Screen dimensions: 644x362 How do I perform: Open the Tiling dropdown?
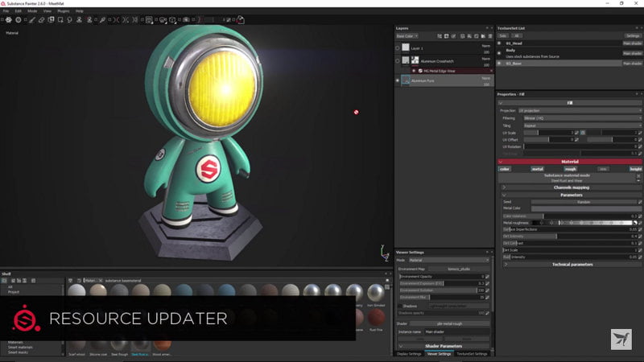tap(582, 125)
